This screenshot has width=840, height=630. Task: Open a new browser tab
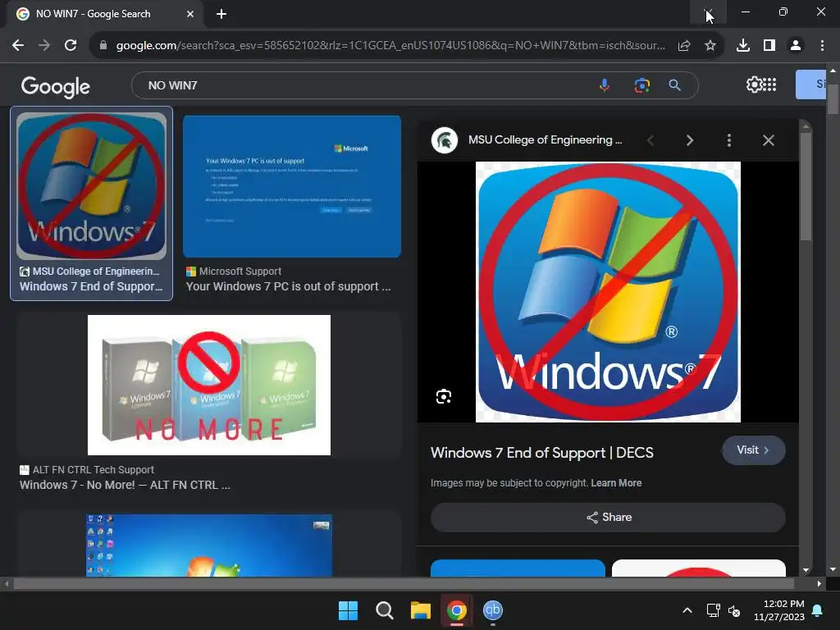point(221,14)
